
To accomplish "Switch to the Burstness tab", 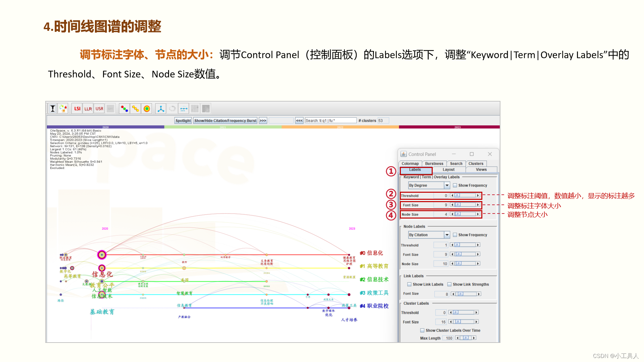I will pos(434,164).
